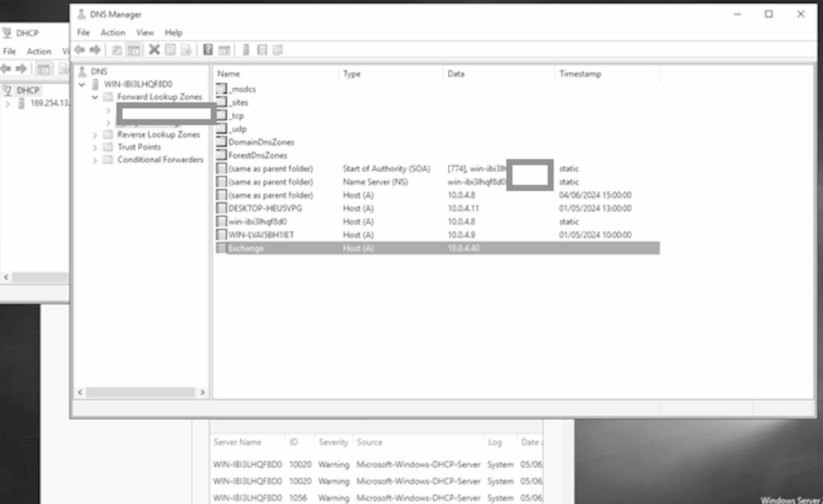Open the View menu in DNS Manager
This screenshot has height=504, width=823.
(x=145, y=32)
